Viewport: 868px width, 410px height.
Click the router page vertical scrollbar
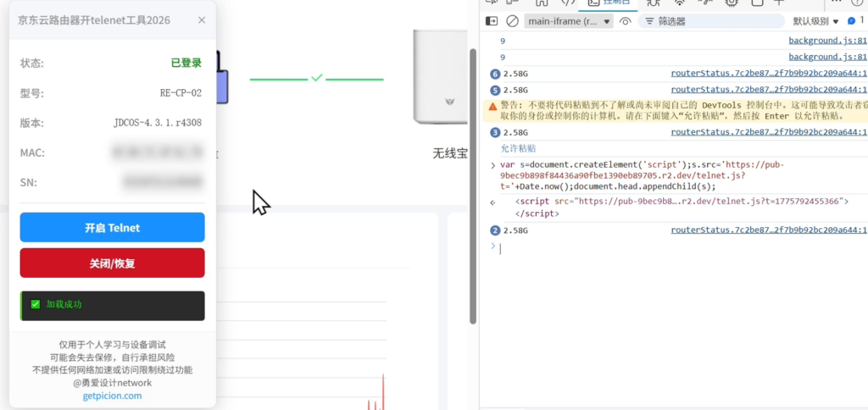click(473, 186)
